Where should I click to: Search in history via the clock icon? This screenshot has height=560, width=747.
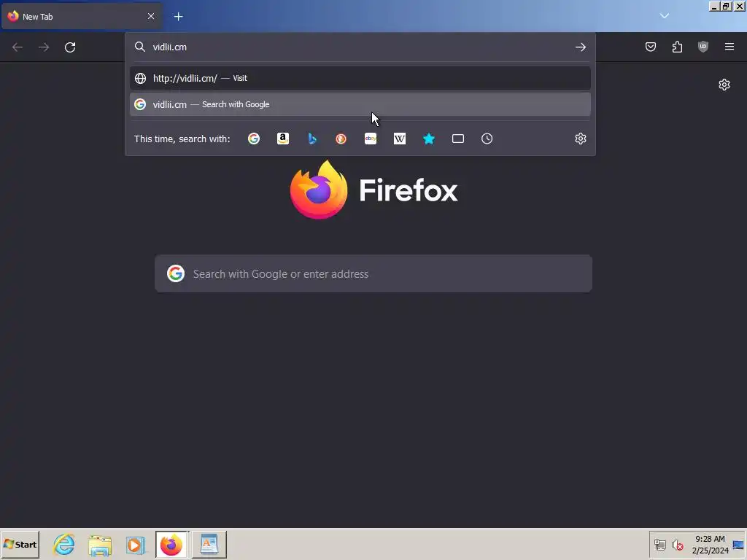(487, 139)
